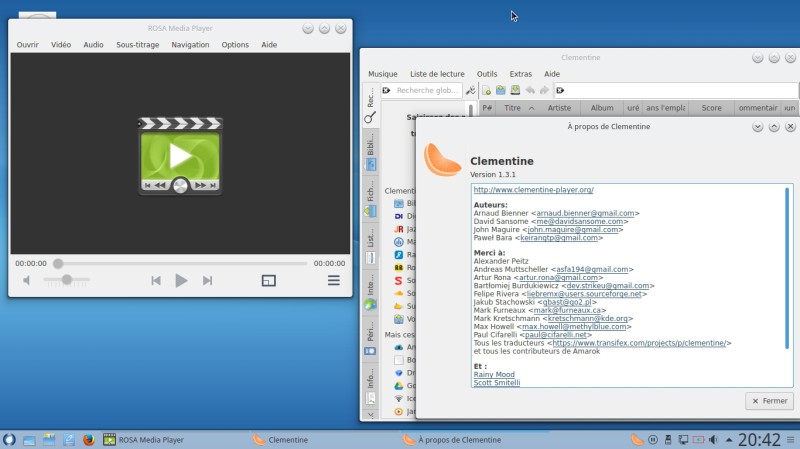
Task: Open the Vidéo menu
Action: 61,44
